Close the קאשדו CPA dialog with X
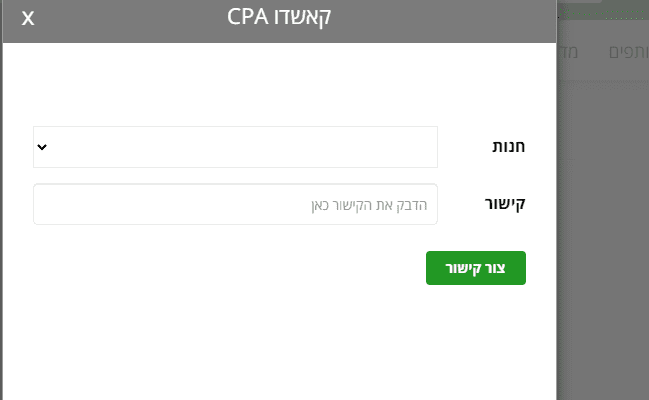Screen dimensions: 649x400 point(28,20)
